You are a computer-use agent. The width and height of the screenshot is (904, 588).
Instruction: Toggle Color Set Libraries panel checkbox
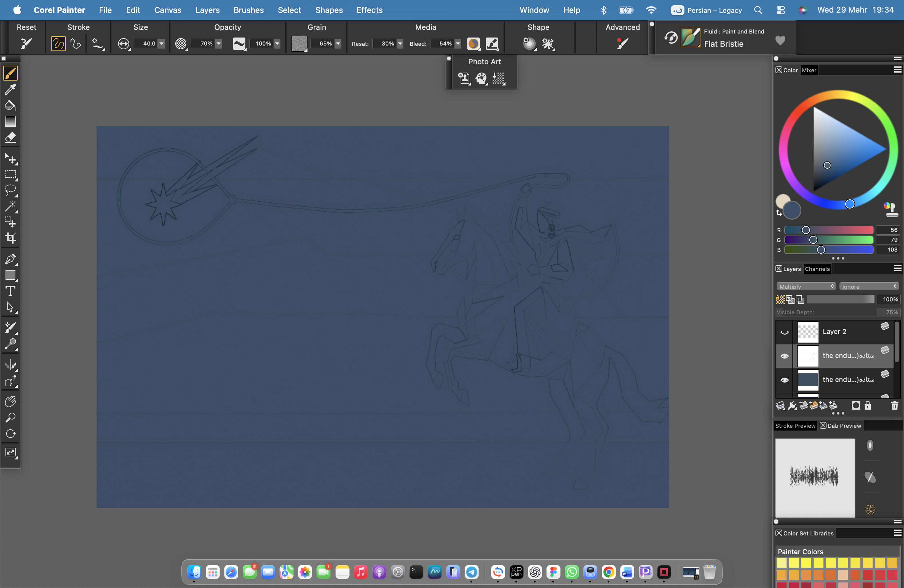pos(779,533)
